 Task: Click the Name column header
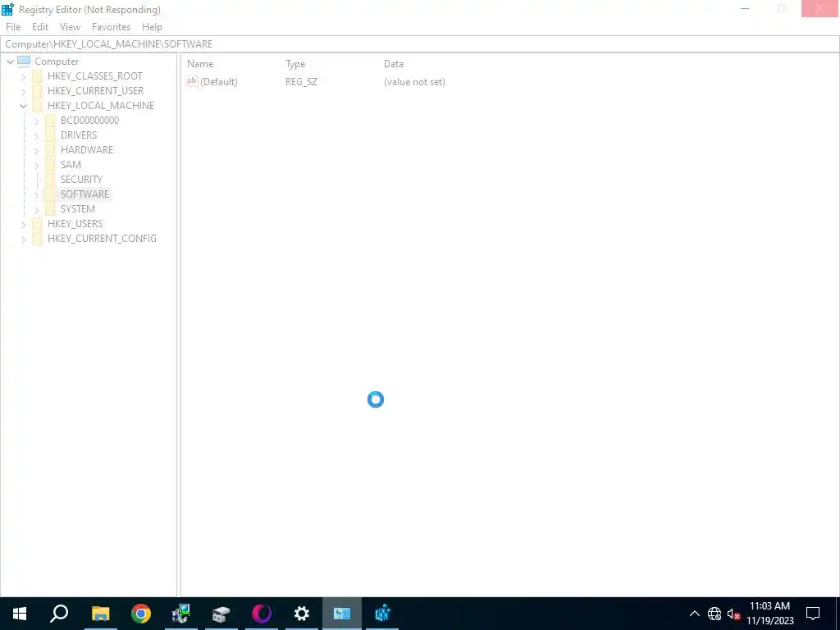[200, 64]
